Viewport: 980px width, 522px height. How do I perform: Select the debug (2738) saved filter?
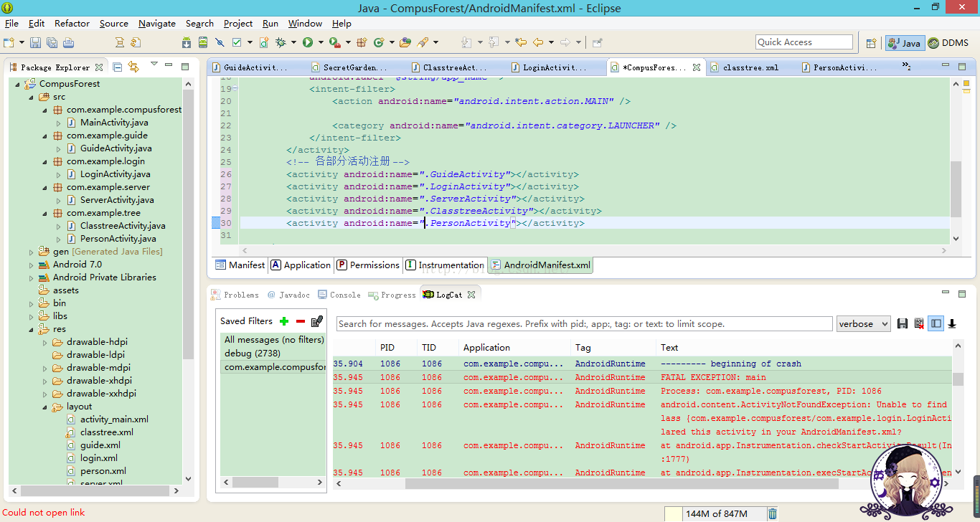(x=253, y=353)
